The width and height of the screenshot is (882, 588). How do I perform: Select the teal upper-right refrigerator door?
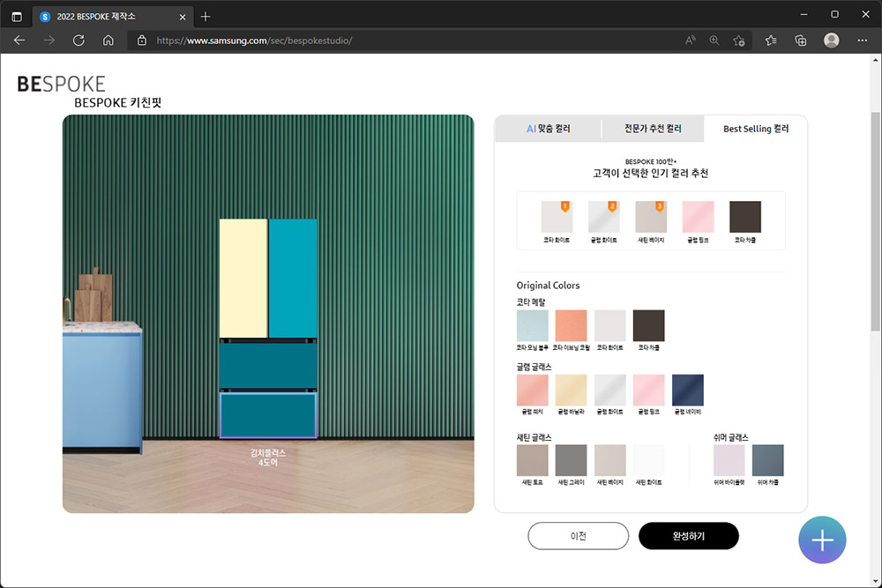pyautogui.click(x=293, y=279)
